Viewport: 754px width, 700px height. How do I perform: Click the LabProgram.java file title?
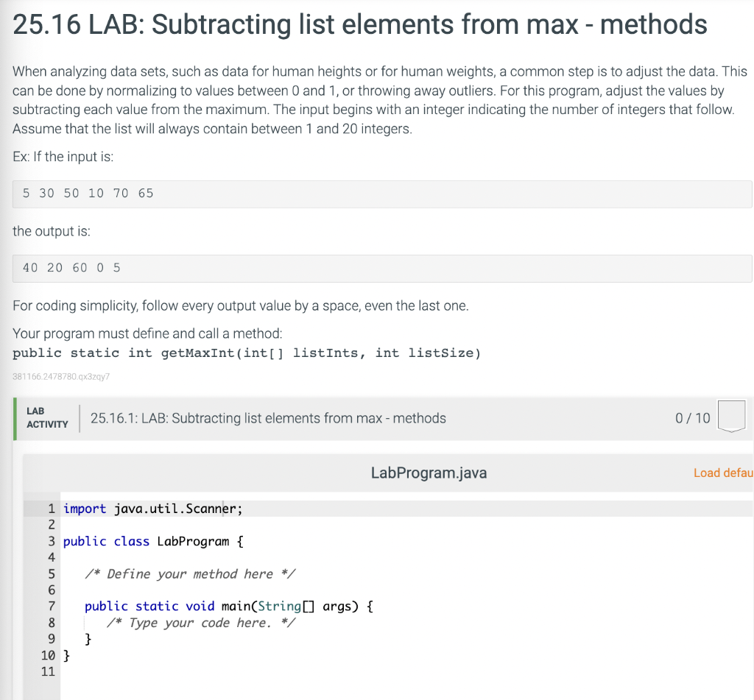tap(429, 473)
